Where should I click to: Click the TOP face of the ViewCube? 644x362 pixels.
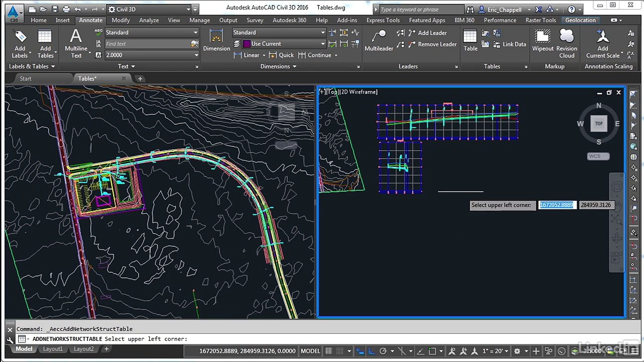coord(599,124)
